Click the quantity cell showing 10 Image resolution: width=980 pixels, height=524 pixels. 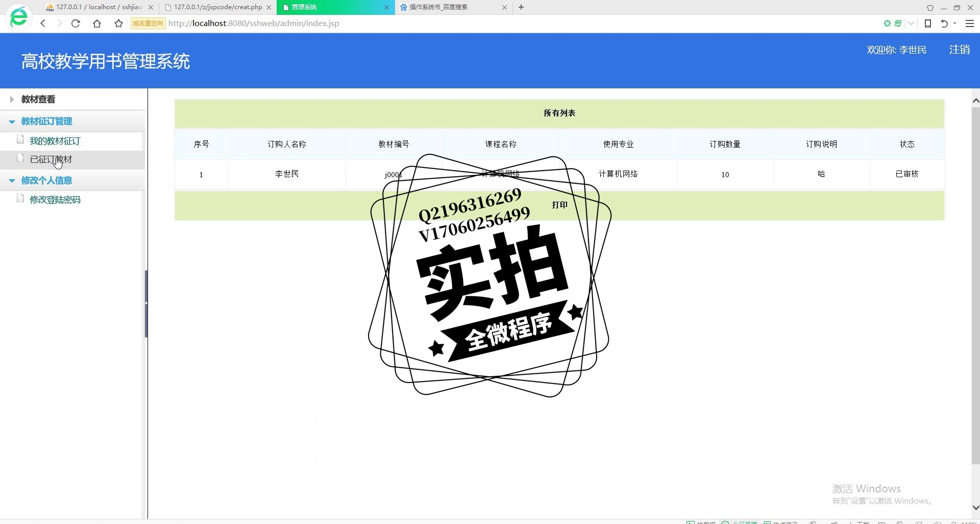pos(725,175)
